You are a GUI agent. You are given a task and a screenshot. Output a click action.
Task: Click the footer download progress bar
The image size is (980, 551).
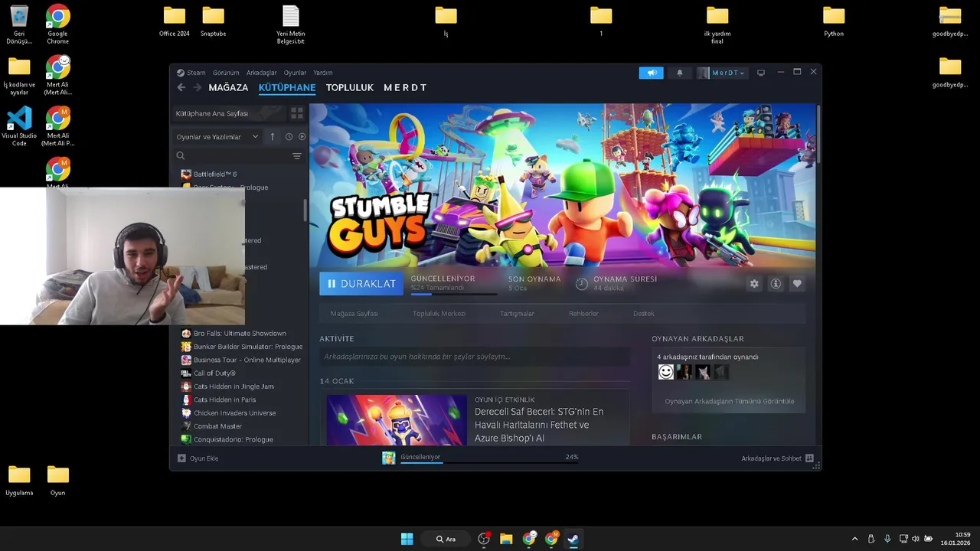[490, 463]
